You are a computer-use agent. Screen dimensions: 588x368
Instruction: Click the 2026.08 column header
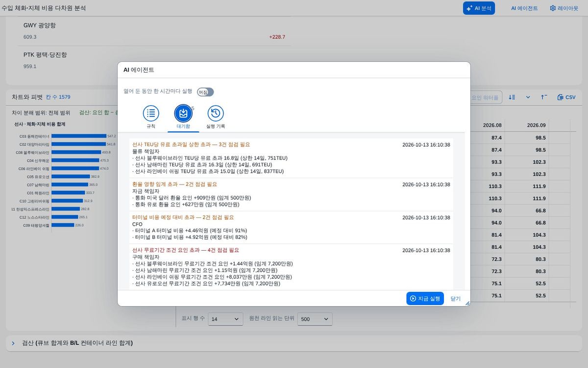point(492,125)
